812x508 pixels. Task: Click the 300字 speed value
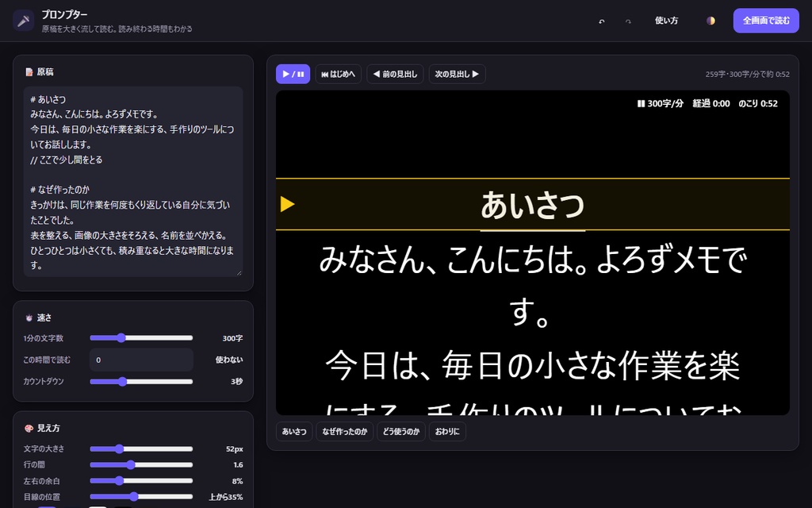tap(232, 338)
